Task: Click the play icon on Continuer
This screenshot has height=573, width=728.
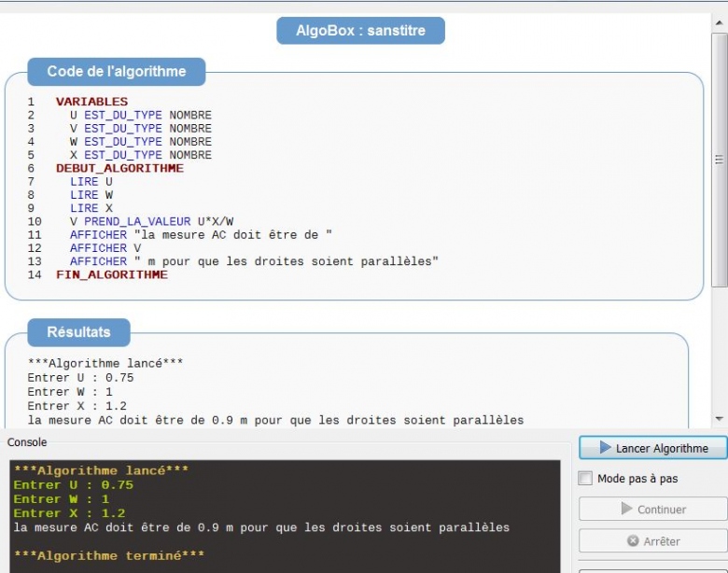Action: point(626,510)
